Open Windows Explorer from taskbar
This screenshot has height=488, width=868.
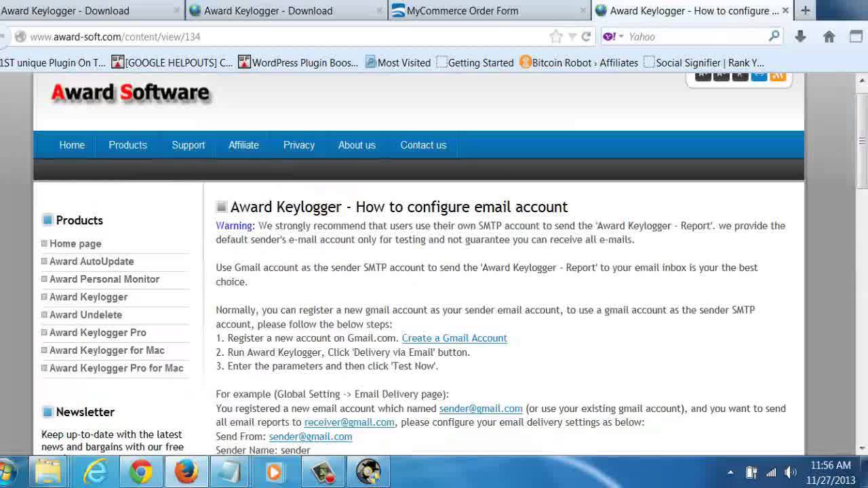(x=49, y=472)
